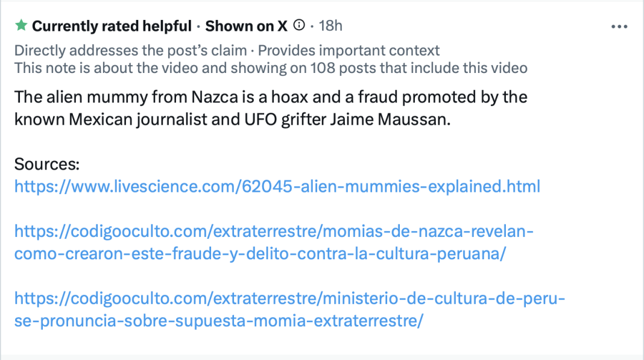Open the codigooculto ministerio-de-cultura link
Screen dimensions: 644x360
(289, 309)
